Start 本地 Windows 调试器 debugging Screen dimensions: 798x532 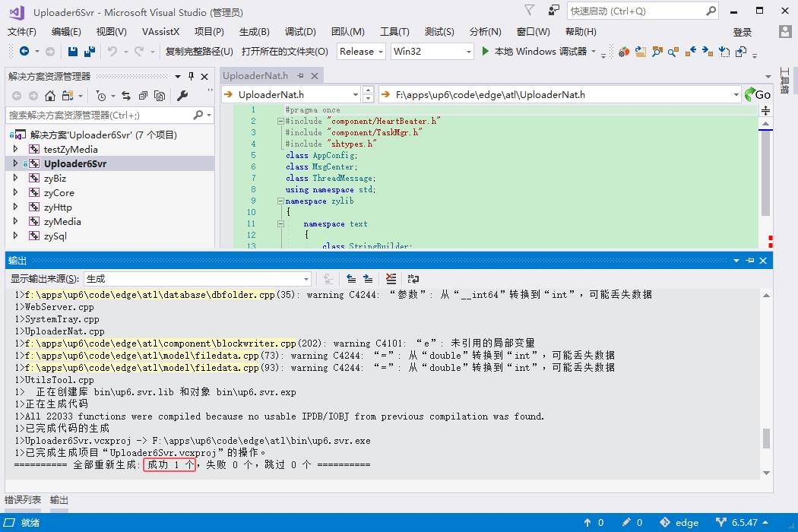click(534, 52)
